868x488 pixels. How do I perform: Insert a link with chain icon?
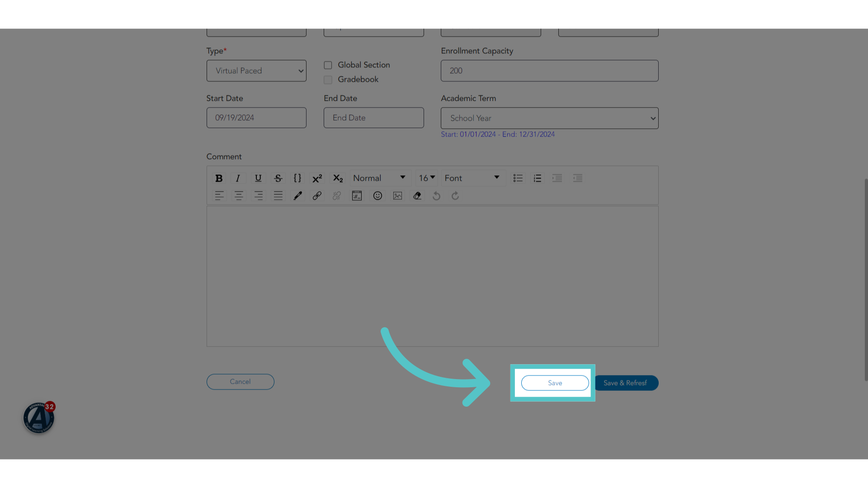[x=317, y=196]
